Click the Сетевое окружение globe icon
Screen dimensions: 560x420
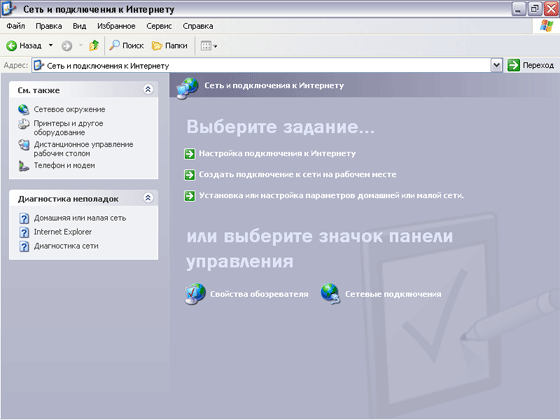tap(24, 110)
